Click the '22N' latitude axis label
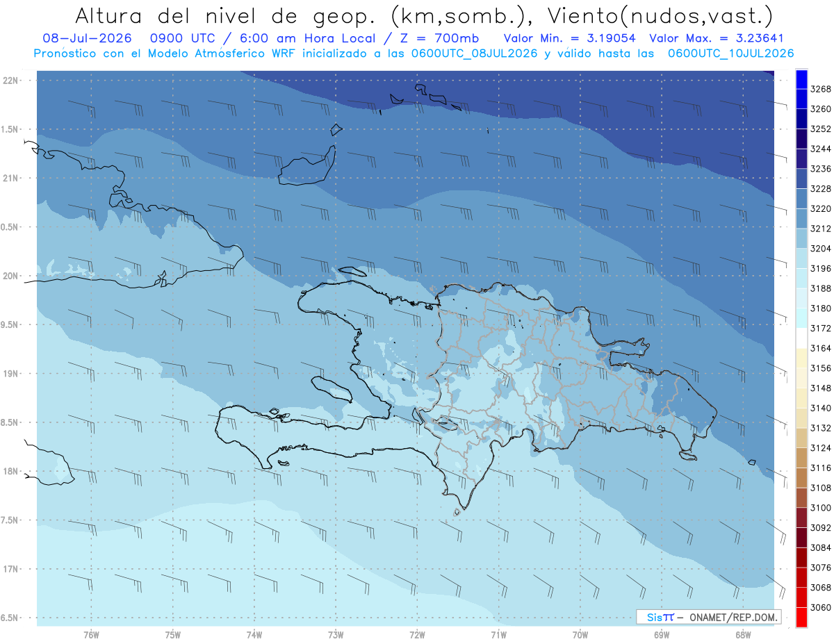This screenshot has height=644, width=834. coord(10,81)
